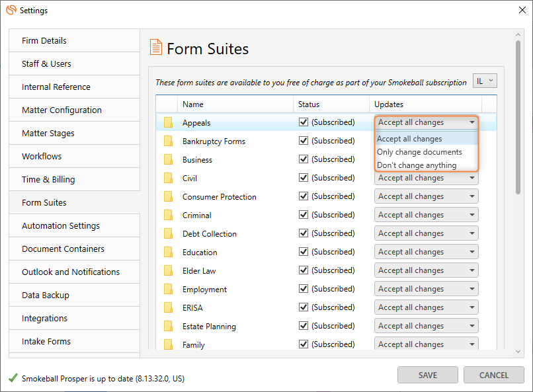This screenshot has height=392, width=533.
Task: Open the Firm Details settings tab
Action: tap(75, 40)
